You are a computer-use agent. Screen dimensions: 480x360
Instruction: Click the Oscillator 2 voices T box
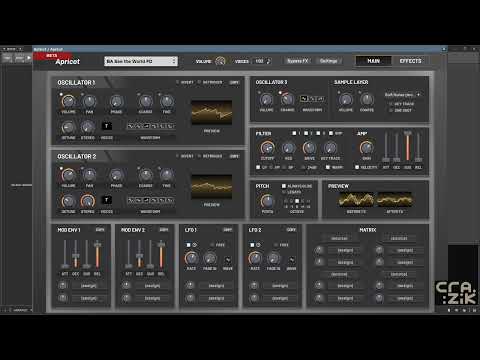(x=107, y=200)
